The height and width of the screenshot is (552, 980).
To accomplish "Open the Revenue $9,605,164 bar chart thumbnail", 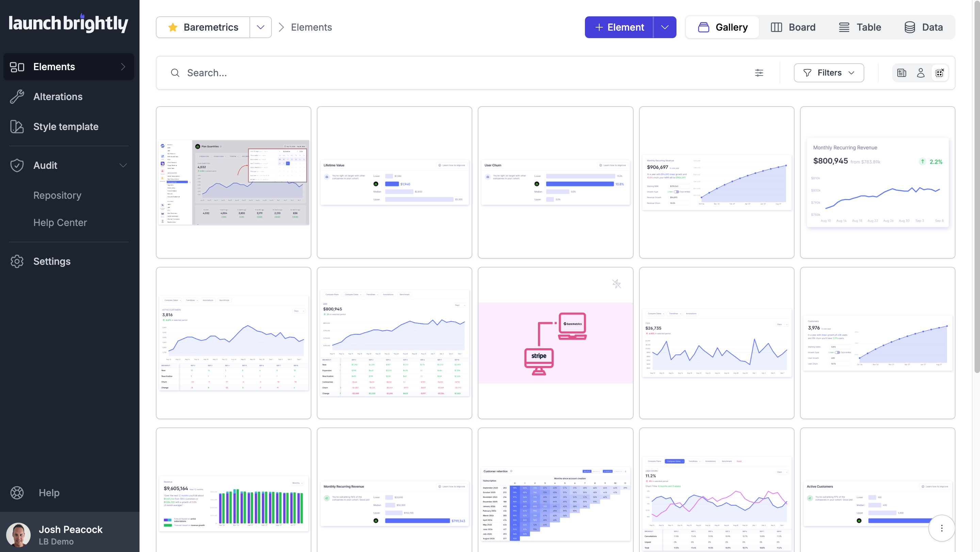I will tap(233, 490).
